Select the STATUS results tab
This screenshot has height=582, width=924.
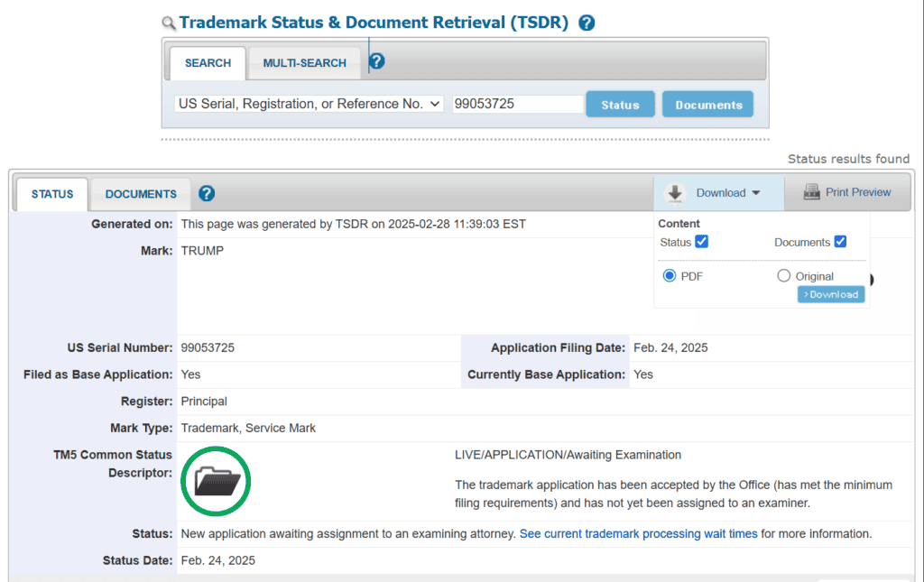(x=52, y=194)
